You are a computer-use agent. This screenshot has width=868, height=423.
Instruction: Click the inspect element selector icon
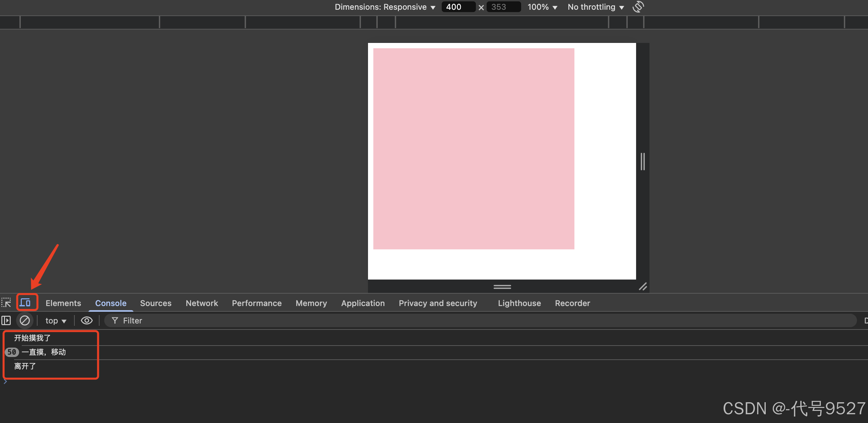[6, 302]
